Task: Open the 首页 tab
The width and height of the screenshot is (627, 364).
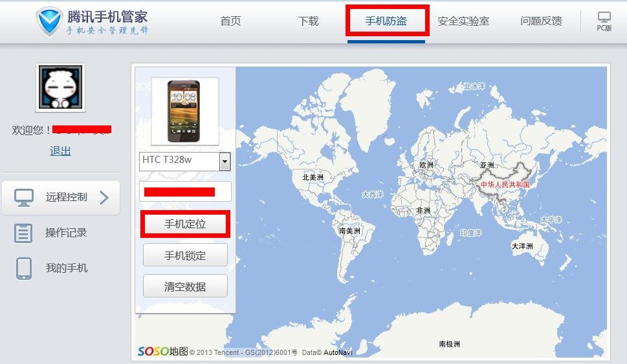Action: pyautogui.click(x=230, y=21)
